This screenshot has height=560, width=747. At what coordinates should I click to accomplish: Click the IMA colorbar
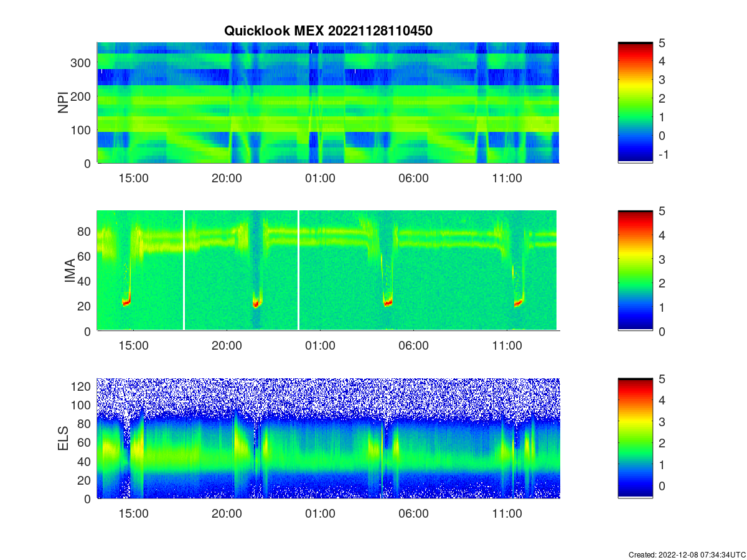[636, 271]
